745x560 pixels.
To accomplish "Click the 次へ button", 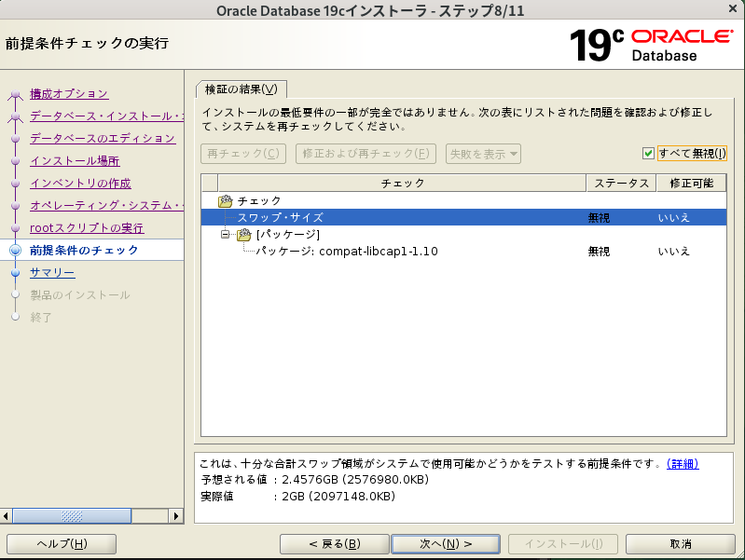I will point(446,544).
